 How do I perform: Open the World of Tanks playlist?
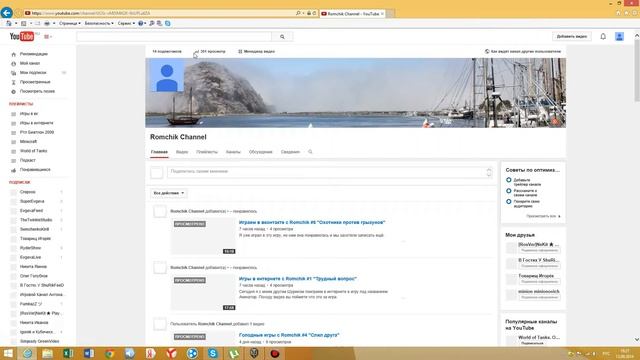point(33,151)
